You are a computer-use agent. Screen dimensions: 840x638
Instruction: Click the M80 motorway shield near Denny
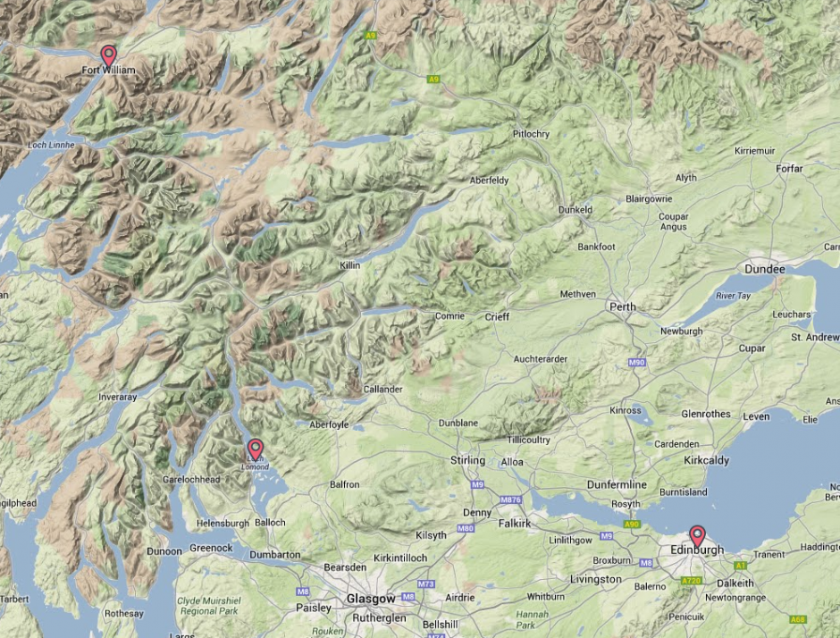click(x=466, y=528)
